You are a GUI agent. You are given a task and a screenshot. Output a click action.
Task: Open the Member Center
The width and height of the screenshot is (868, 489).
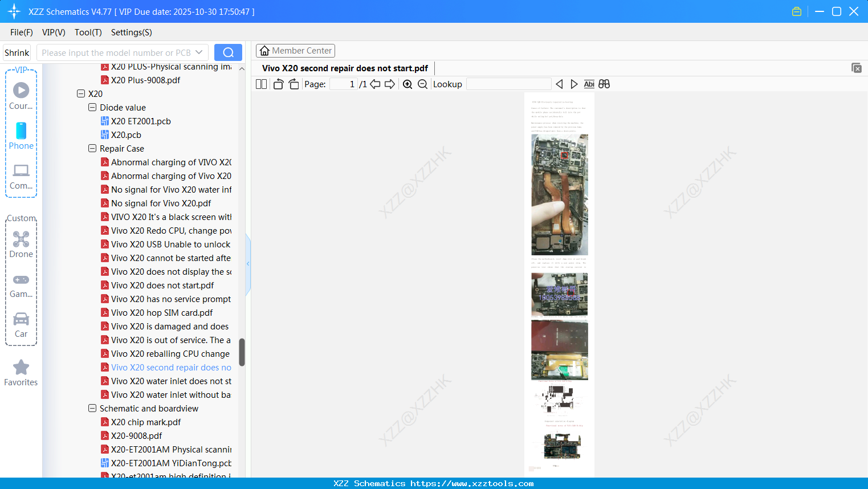click(295, 51)
